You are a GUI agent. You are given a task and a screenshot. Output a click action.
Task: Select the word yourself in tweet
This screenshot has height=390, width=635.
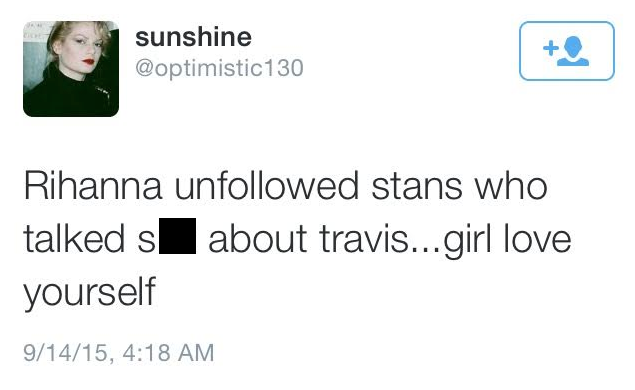pyautogui.click(x=89, y=292)
